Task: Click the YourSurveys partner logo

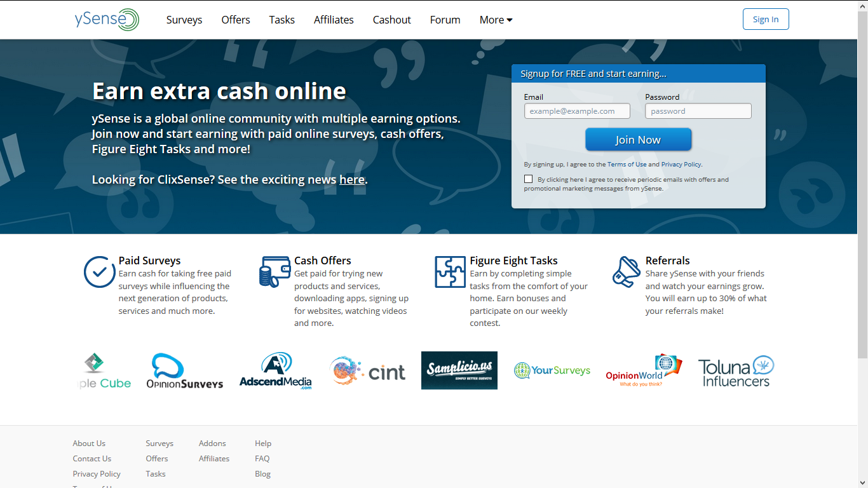Action: [x=552, y=370]
